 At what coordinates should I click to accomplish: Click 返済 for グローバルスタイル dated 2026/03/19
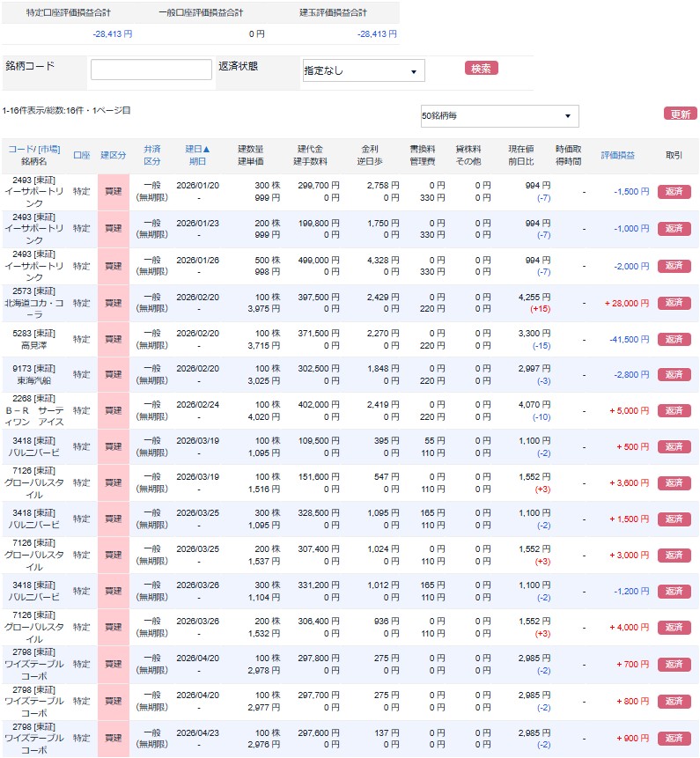[x=674, y=482]
